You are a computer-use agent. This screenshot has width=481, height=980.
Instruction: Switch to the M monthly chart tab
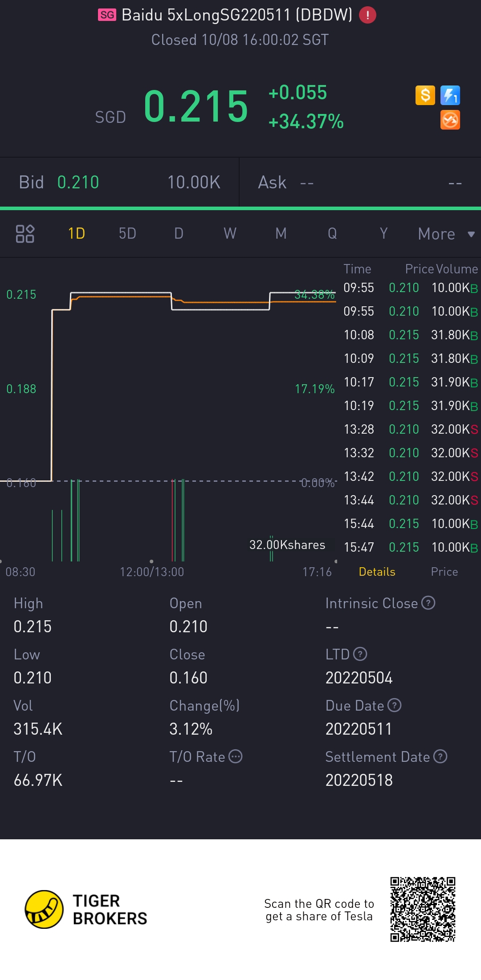click(281, 234)
